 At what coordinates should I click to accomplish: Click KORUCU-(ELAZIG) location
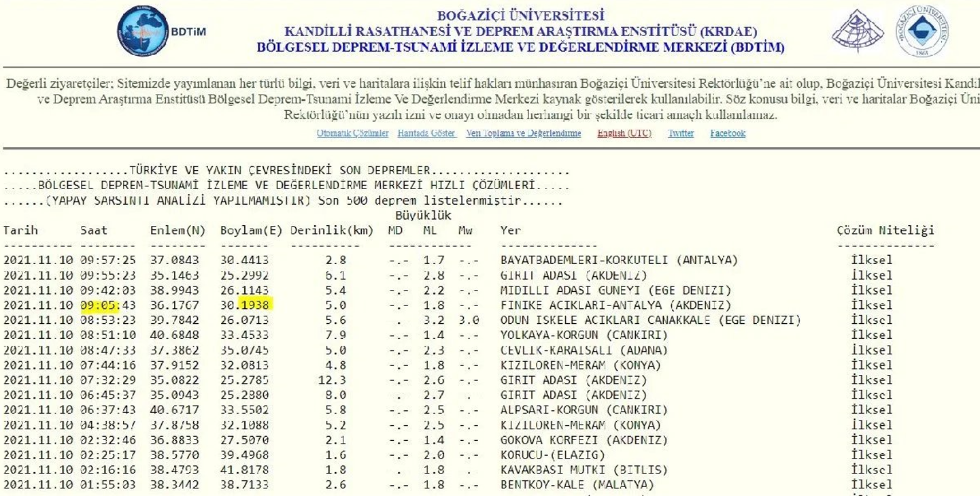(552, 455)
